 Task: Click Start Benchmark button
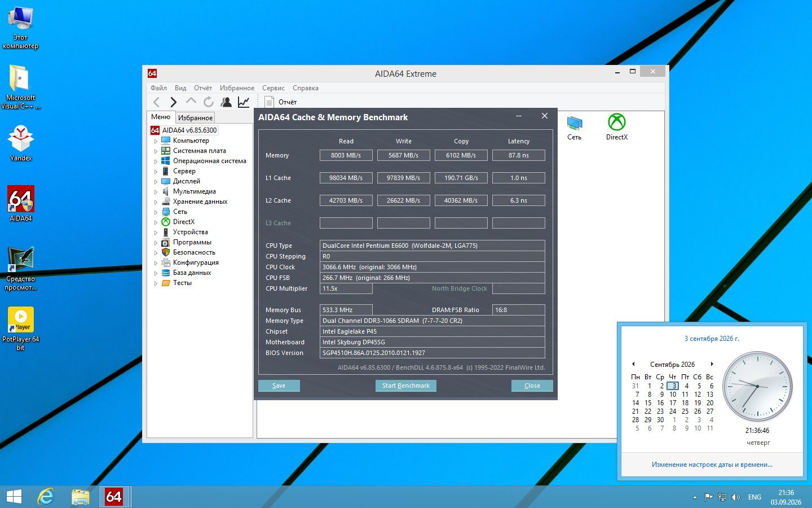[406, 386]
